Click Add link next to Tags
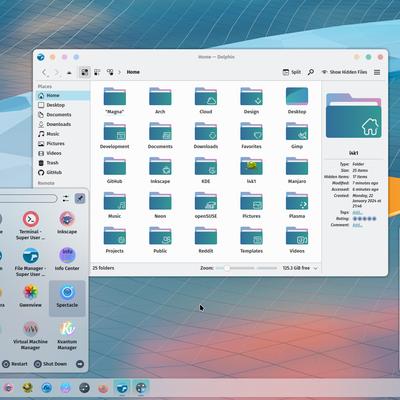The image size is (400, 400). point(357,212)
